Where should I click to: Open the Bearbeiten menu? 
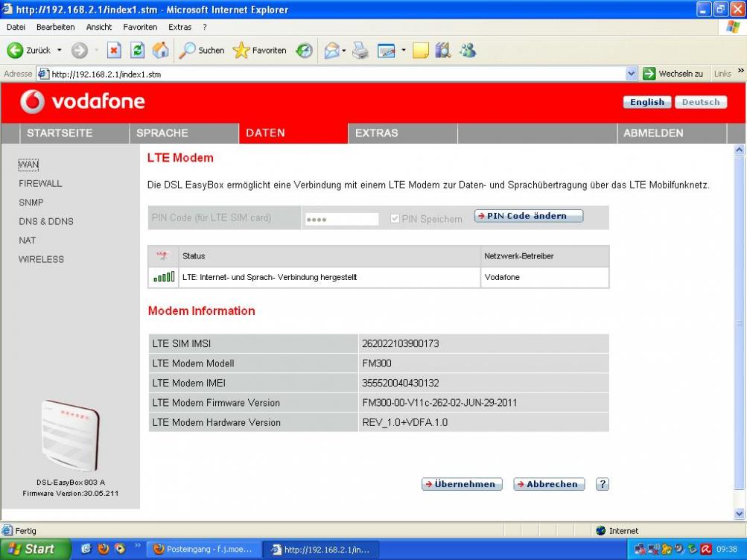55,27
